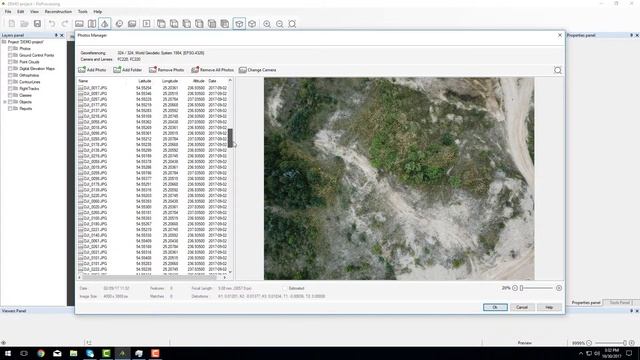Open the Tools menu
This screenshot has height=360, width=640.
click(x=82, y=12)
